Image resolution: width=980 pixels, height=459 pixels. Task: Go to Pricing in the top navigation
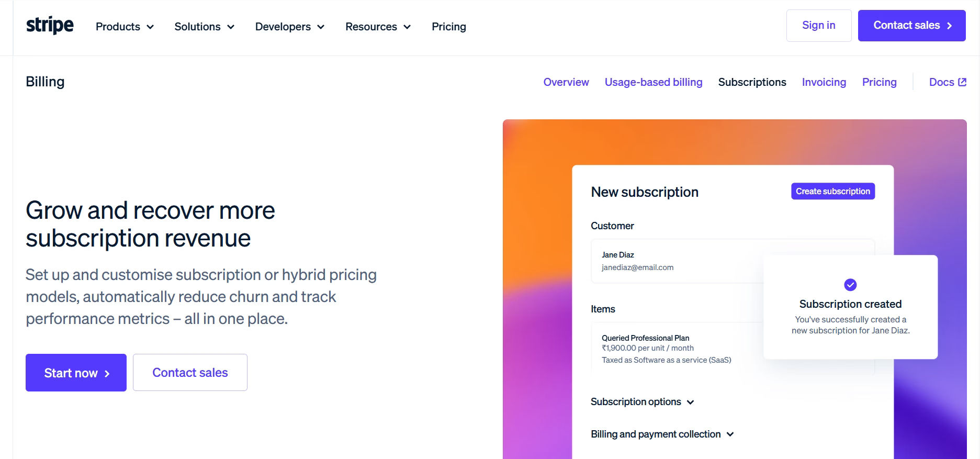click(449, 27)
